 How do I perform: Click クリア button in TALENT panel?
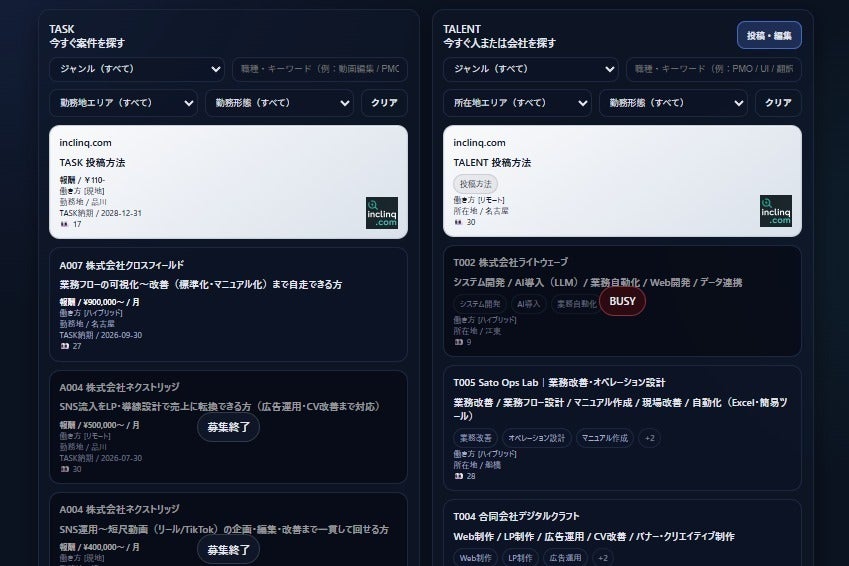click(778, 103)
